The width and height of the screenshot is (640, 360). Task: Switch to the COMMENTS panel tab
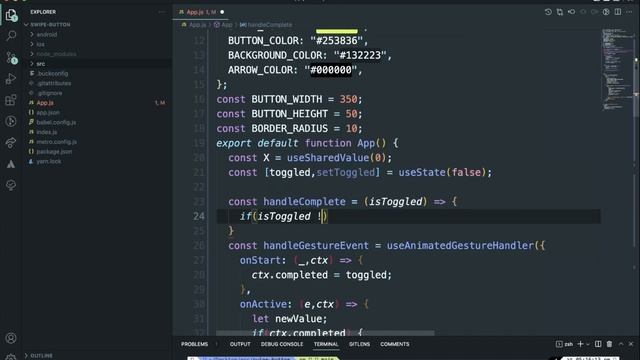(395, 344)
